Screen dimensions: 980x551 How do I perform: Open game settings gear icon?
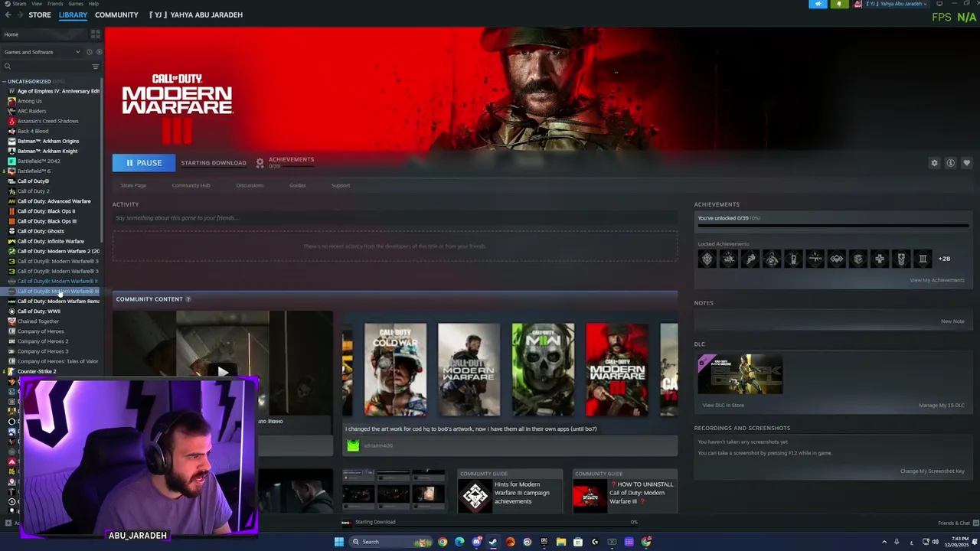[934, 163]
